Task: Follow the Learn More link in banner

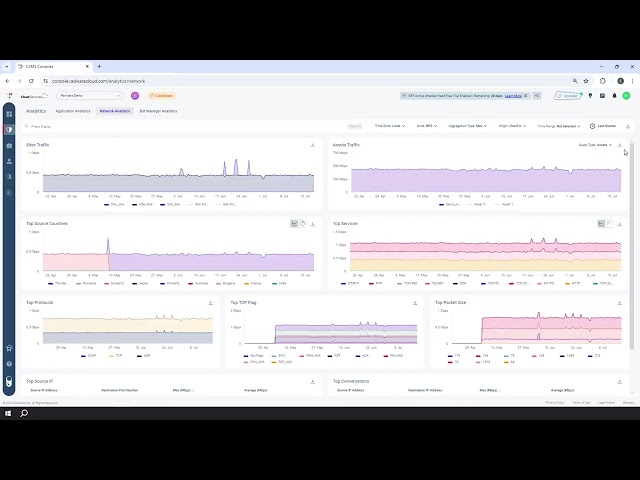Action: click(x=513, y=96)
